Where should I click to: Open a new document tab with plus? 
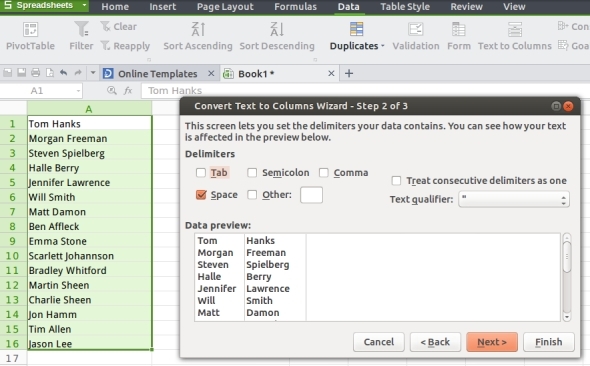coord(349,73)
